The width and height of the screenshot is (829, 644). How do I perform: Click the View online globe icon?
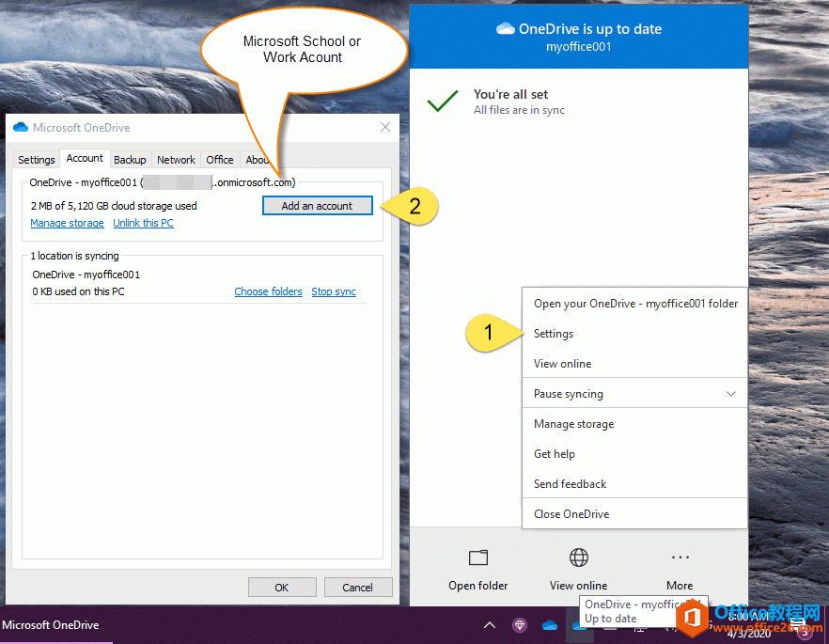pos(578,558)
